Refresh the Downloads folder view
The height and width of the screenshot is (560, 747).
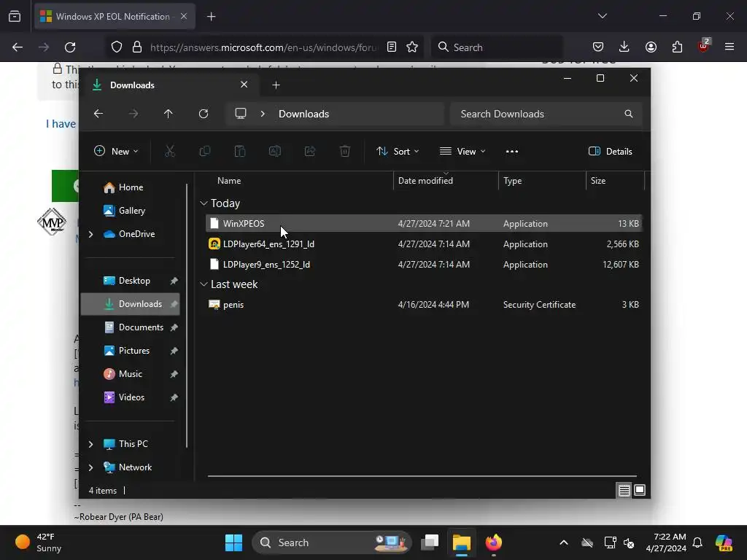pyautogui.click(x=204, y=114)
